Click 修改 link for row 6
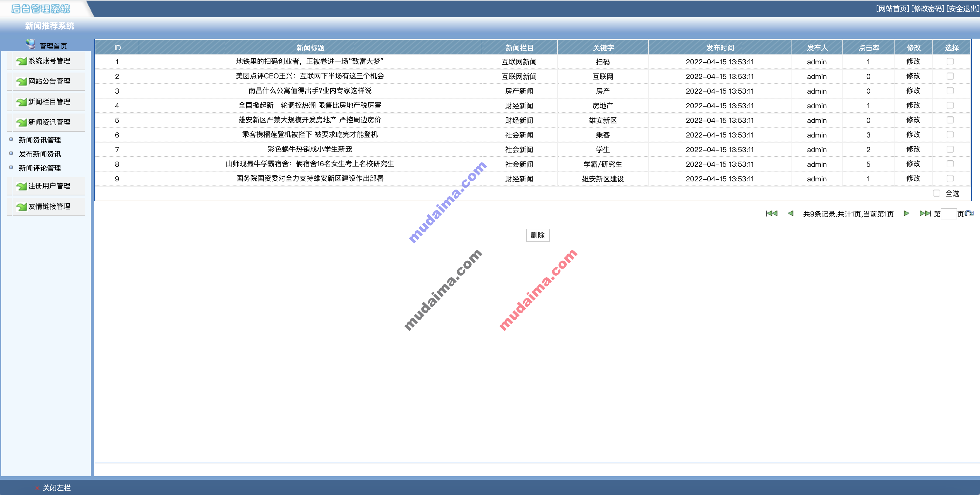 pyautogui.click(x=913, y=135)
